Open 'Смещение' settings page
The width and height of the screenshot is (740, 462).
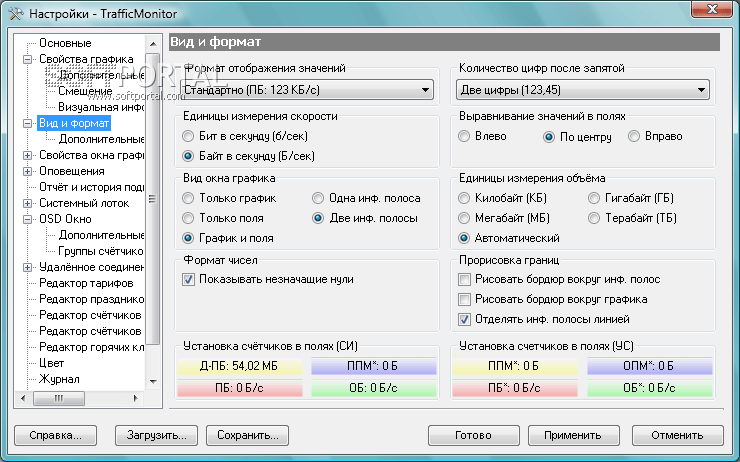point(85,91)
